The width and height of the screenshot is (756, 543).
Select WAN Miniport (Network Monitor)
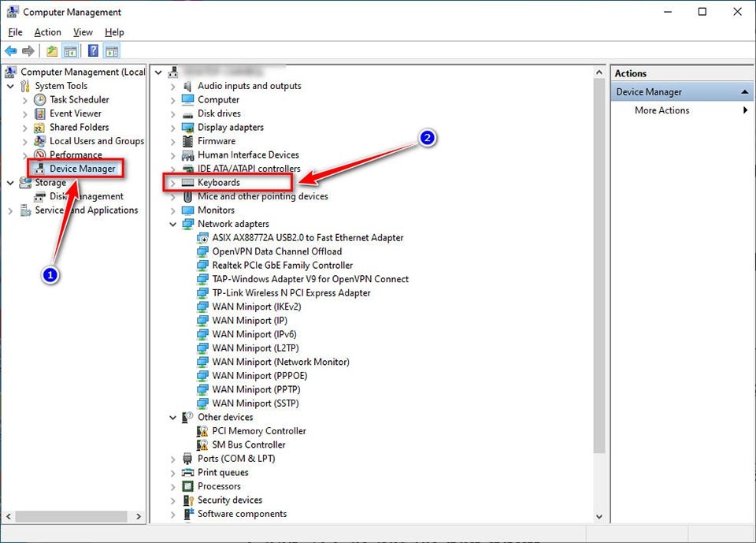[280, 362]
